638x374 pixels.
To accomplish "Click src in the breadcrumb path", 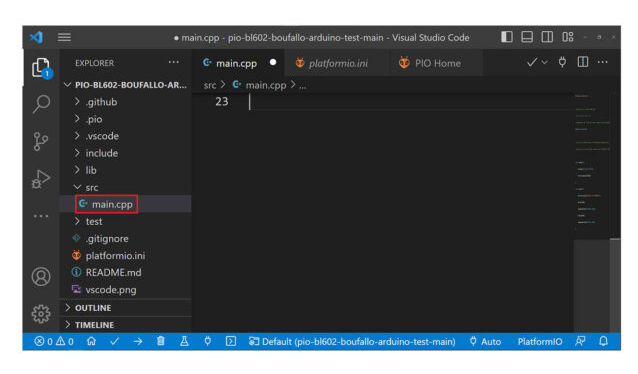I will pyautogui.click(x=210, y=85).
